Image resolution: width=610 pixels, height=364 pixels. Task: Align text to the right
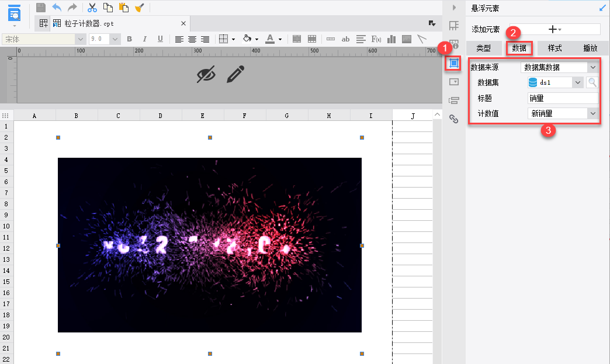[x=205, y=39]
